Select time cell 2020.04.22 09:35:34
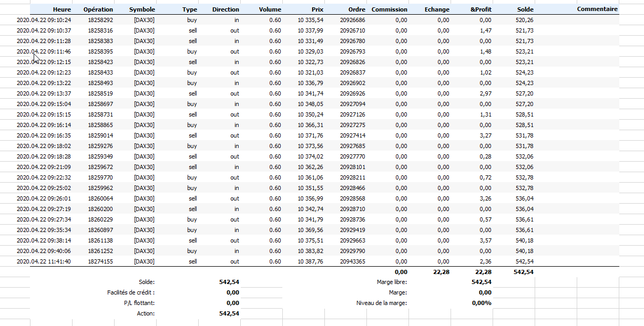 tap(44, 230)
